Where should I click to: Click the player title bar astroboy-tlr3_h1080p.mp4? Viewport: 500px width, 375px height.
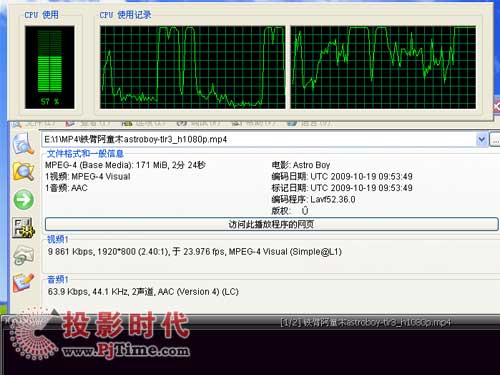(366, 322)
